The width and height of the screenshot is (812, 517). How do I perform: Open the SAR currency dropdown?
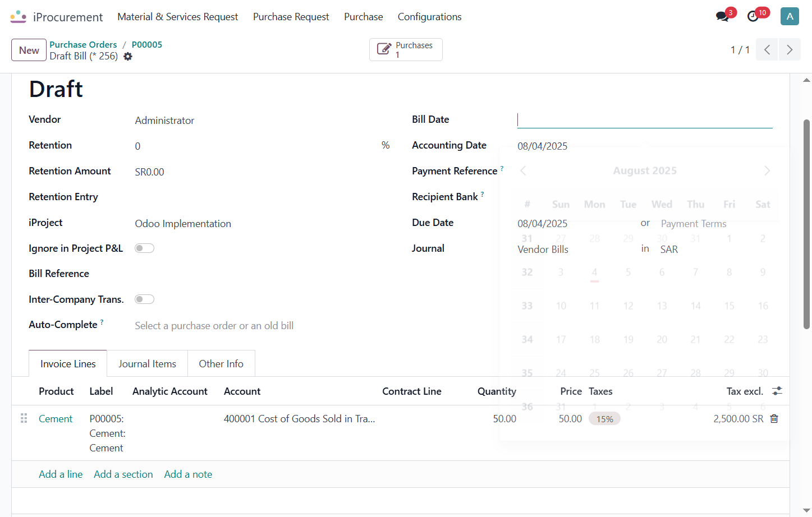(716, 250)
